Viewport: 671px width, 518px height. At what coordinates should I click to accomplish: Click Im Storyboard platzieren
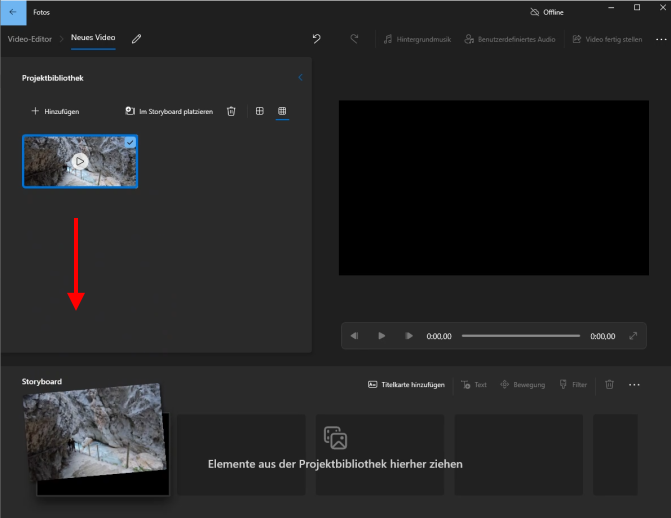(168, 111)
